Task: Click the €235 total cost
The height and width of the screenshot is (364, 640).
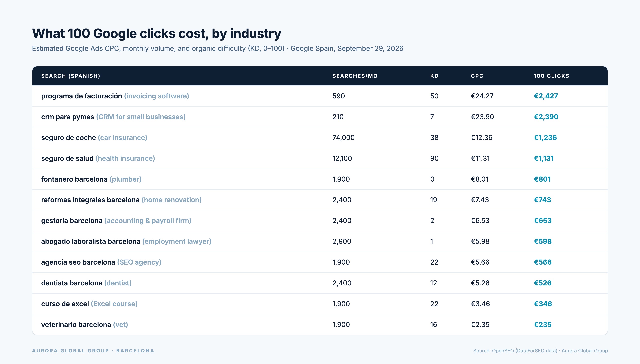Action: pos(542,324)
